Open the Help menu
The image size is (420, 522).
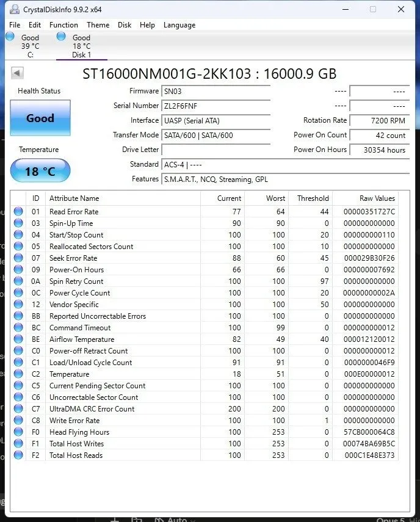pyautogui.click(x=147, y=25)
